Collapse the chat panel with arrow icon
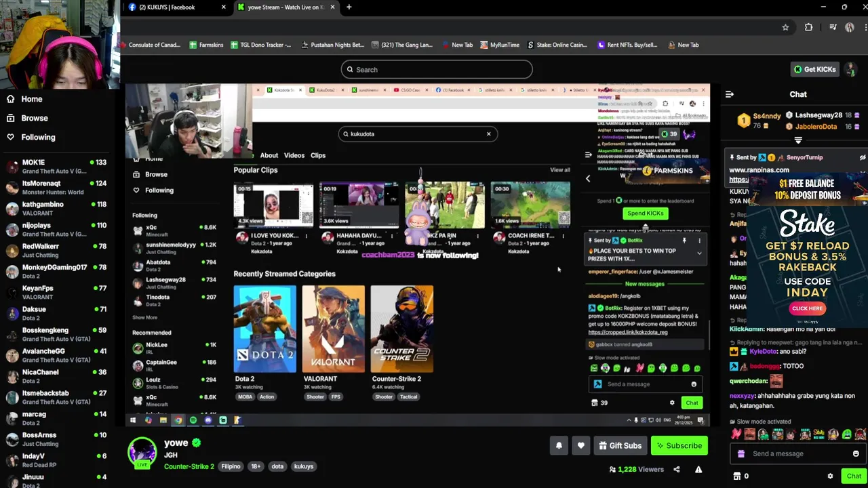 click(730, 94)
